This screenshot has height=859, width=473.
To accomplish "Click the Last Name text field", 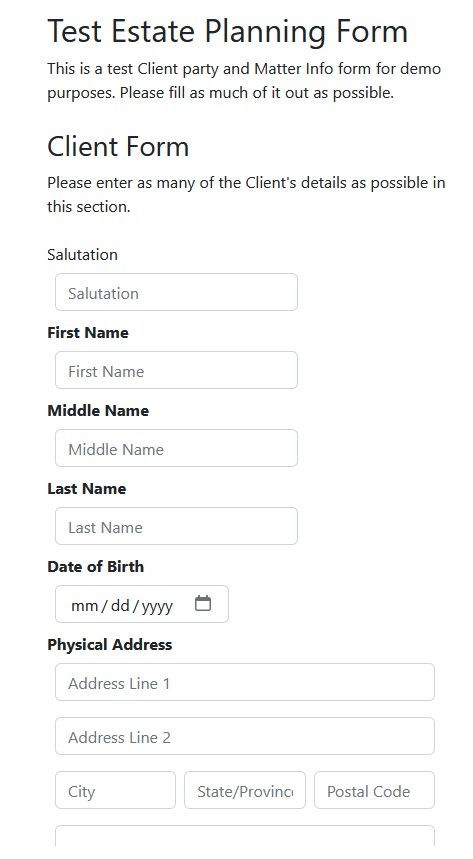I will click(176, 526).
